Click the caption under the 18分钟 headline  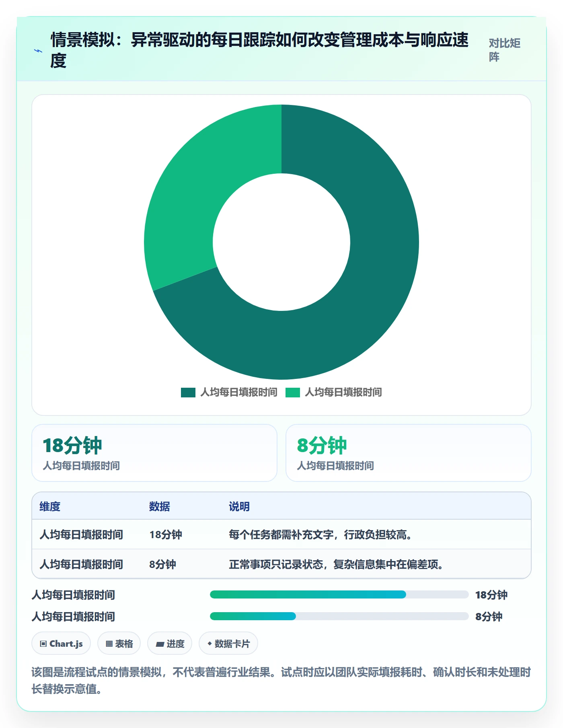(x=81, y=466)
